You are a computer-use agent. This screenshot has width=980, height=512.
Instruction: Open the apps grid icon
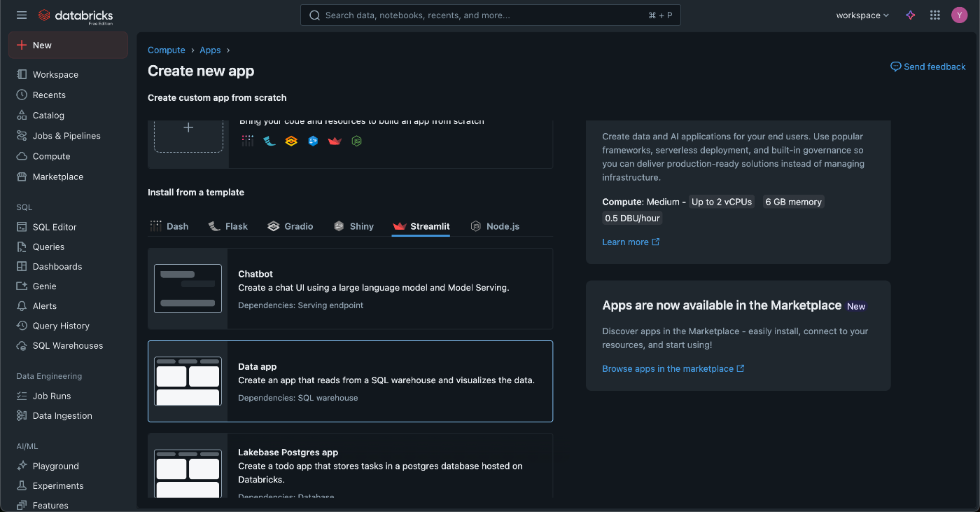pos(934,15)
